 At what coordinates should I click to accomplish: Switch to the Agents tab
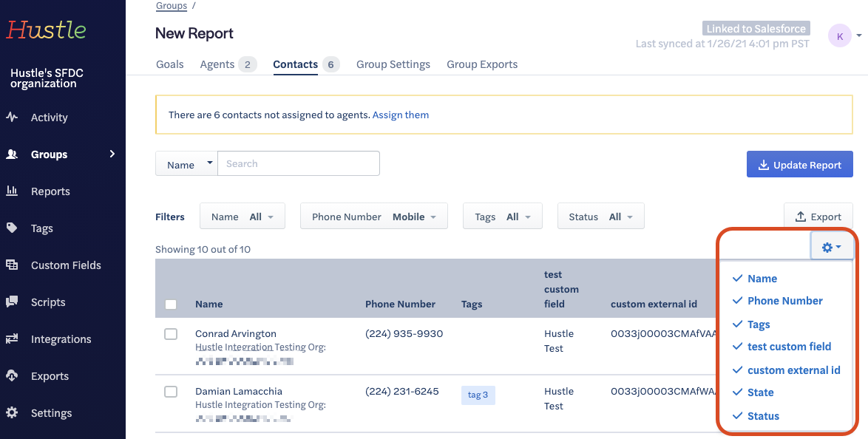[228, 64]
